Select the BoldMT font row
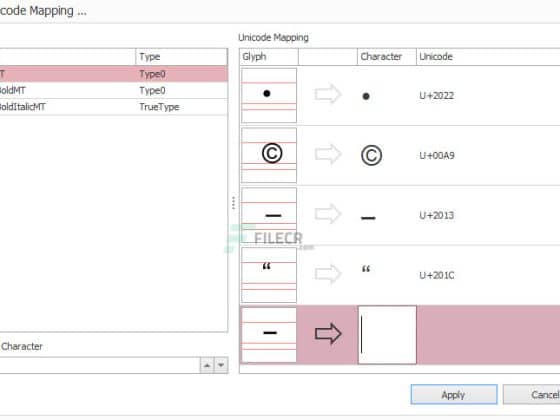This screenshot has height=420, width=560. click(114, 90)
